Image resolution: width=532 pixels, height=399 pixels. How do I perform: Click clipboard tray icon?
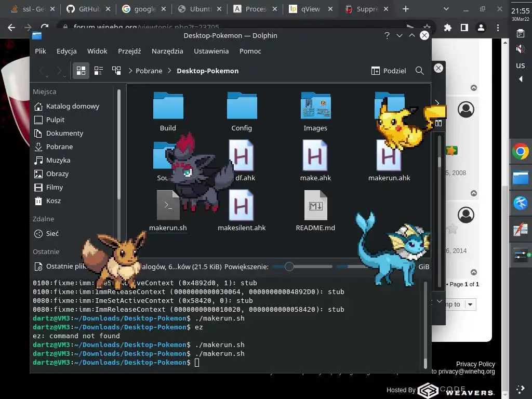(520, 33)
